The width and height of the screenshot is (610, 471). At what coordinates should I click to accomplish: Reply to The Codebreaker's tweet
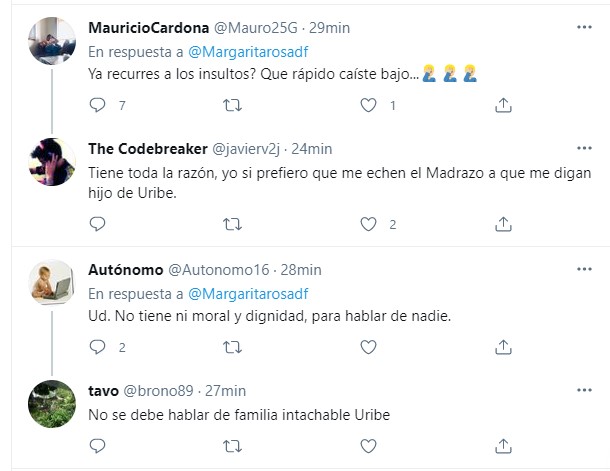pyautogui.click(x=97, y=224)
